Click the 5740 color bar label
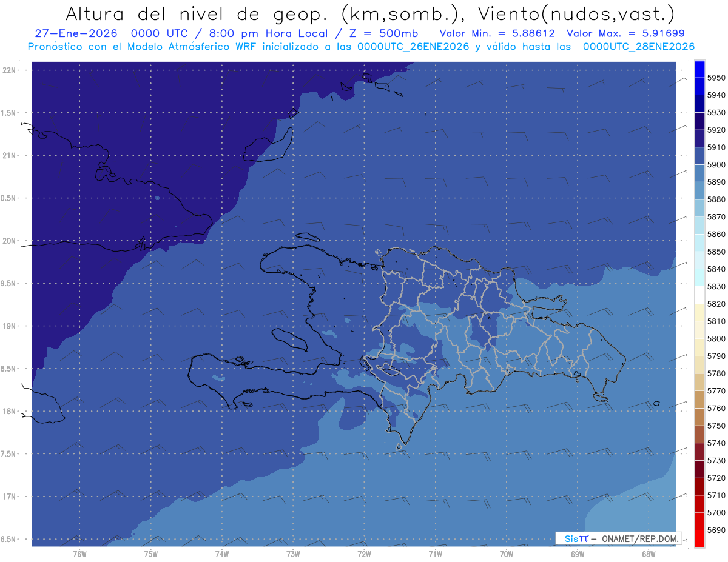 click(x=716, y=443)
